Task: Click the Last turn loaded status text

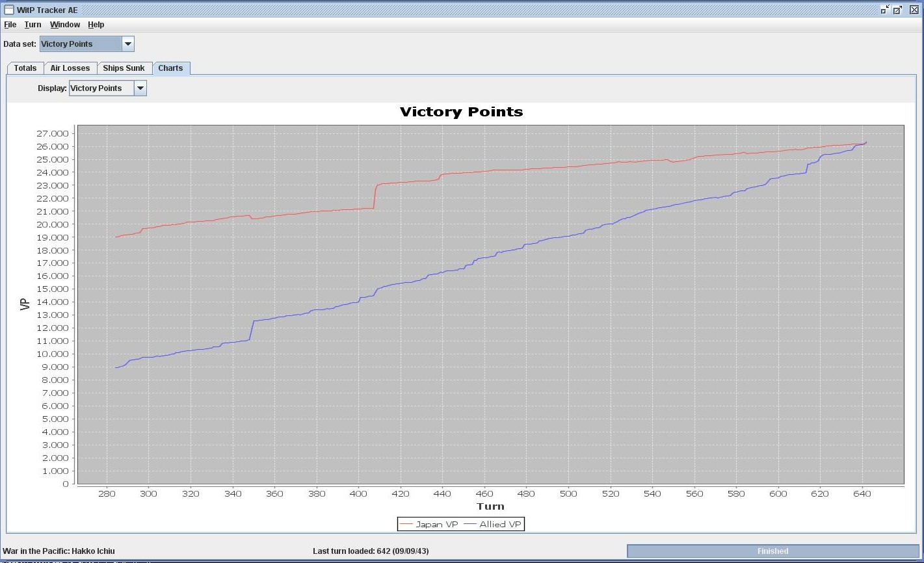Action: click(371, 551)
